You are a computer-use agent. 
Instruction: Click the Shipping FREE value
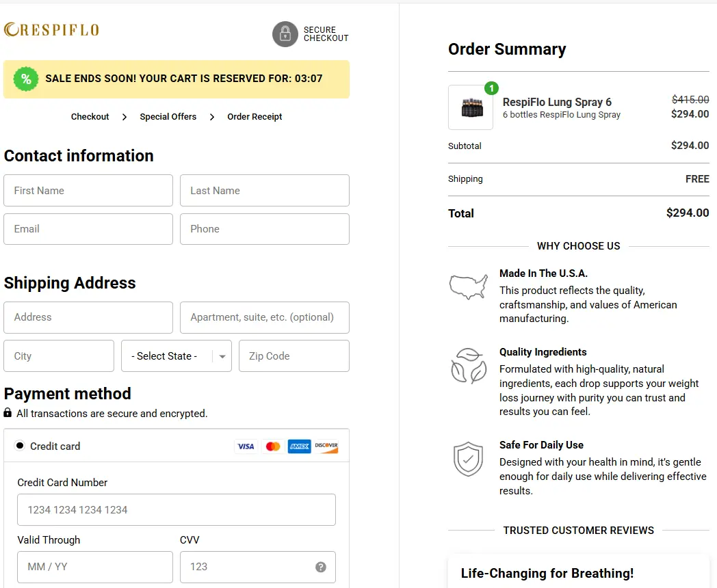click(697, 179)
